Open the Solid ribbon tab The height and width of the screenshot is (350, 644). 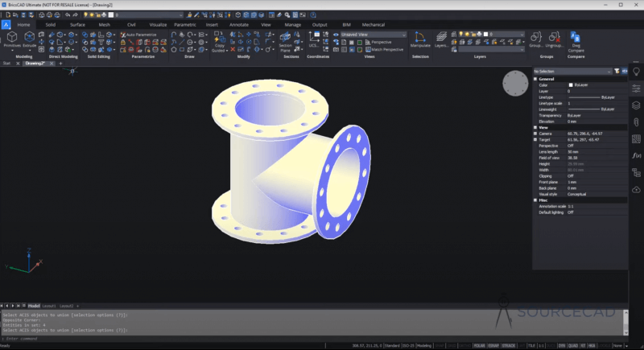click(x=51, y=25)
